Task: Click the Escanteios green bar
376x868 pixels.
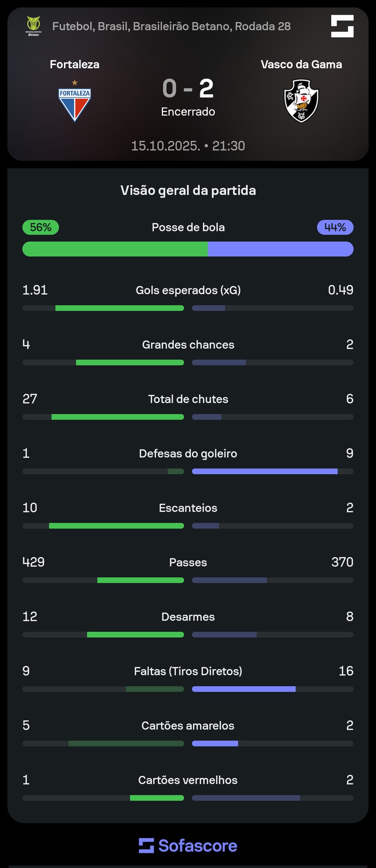Action: click(116, 526)
